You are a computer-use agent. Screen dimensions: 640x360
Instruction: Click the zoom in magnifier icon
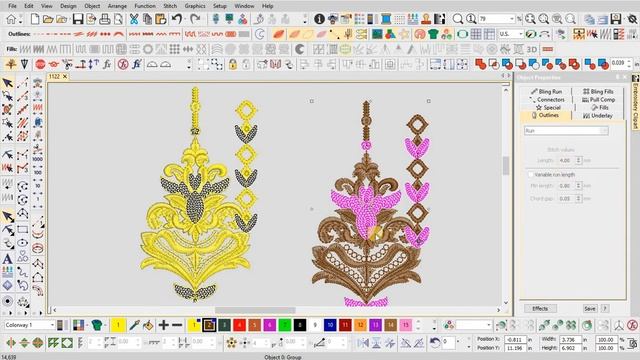pos(458,19)
